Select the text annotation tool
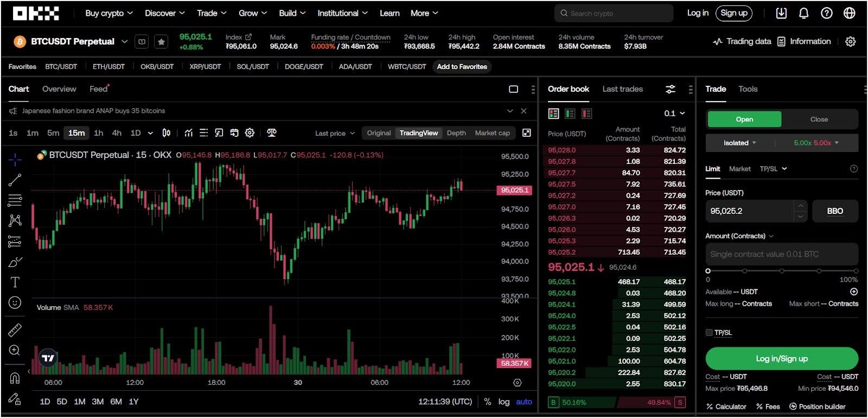The width and height of the screenshot is (868, 418). point(15,282)
